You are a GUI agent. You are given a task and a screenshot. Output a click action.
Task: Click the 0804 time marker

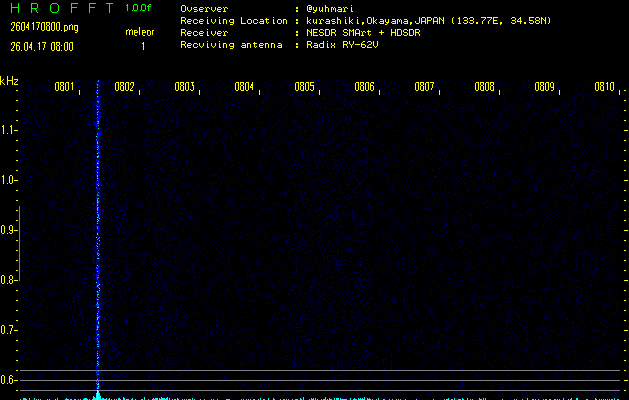click(x=244, y=87)
